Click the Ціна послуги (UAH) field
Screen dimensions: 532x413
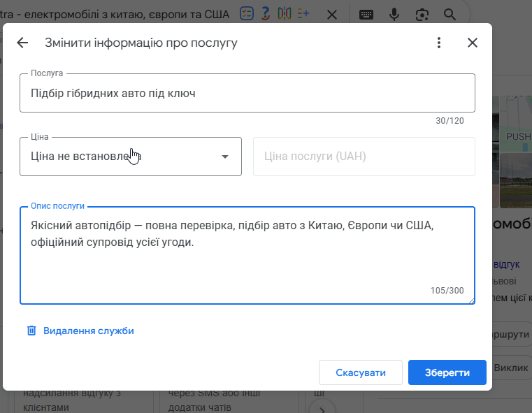[x=364, y=157]
